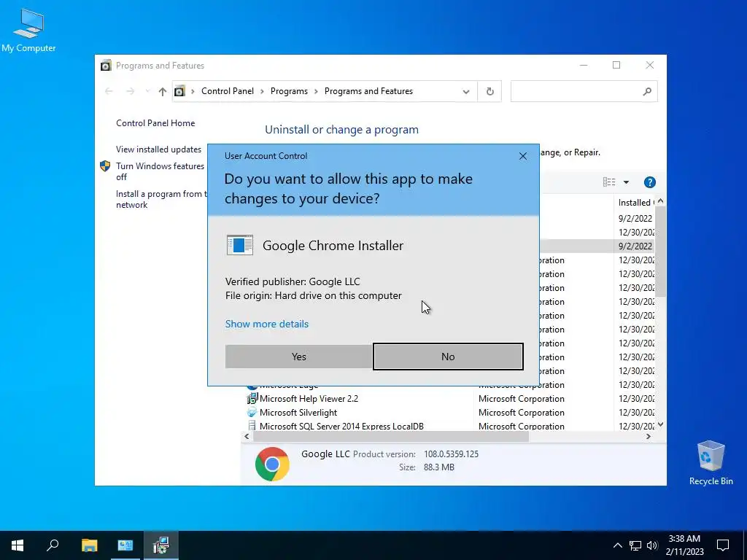Click No in the User Account Control dialog
747x560 pixels.
coord(448,357)
